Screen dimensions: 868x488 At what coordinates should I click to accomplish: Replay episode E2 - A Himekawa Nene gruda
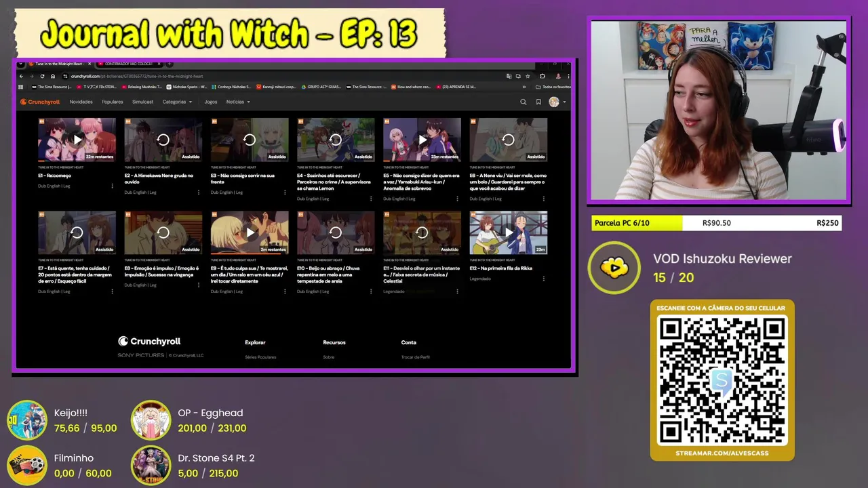tap(163, 140)
